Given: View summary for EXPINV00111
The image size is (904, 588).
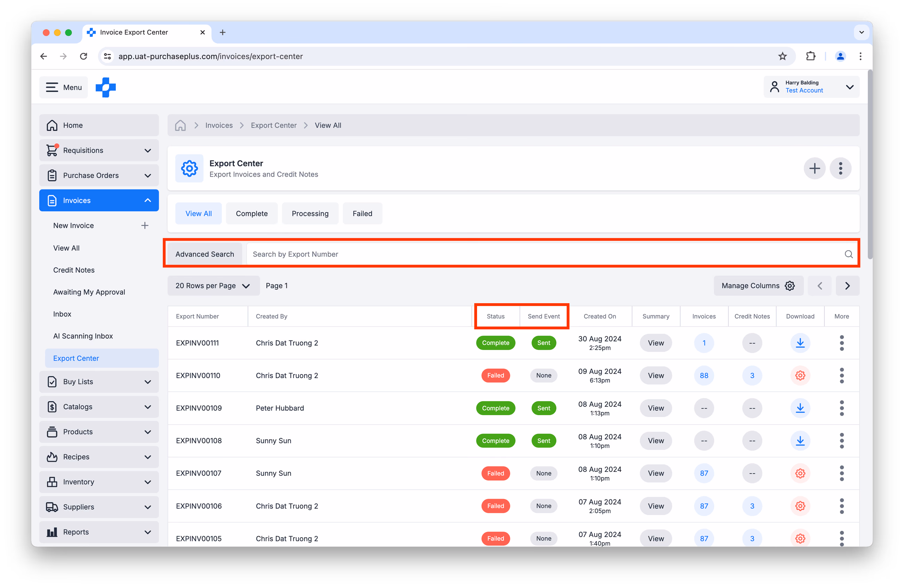Looking at the screenshot, I should (x=656, y=343).
